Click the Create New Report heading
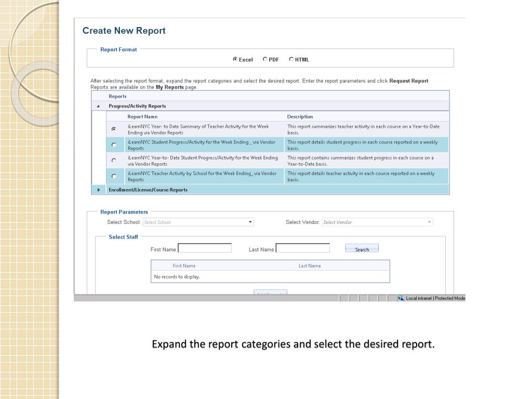The width and height of the screenshot is (532, 399). (124, 31)
